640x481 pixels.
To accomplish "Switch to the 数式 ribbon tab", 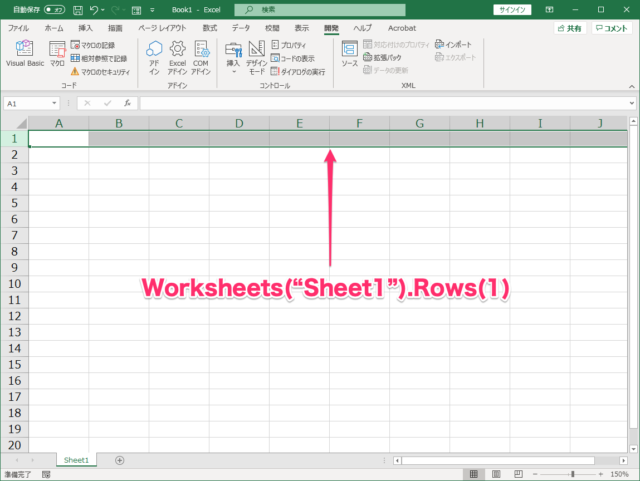I will (x=209, y=28).
